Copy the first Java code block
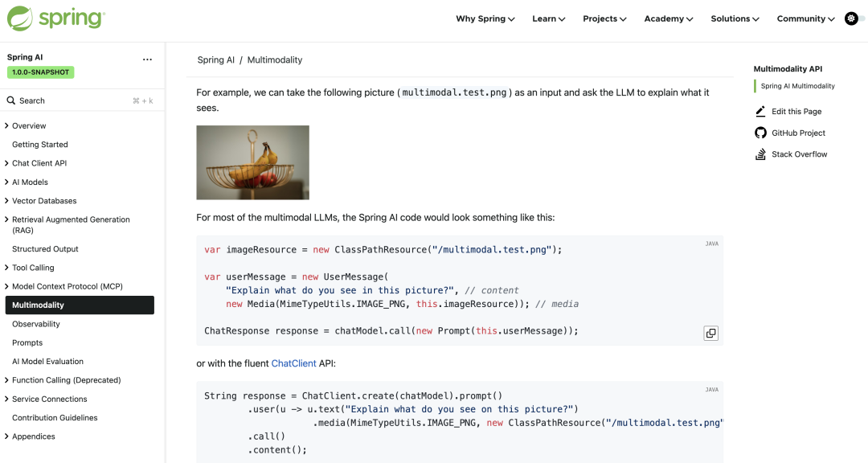The height and width of the screenshot is (463, 868). (x=710, y=333)
